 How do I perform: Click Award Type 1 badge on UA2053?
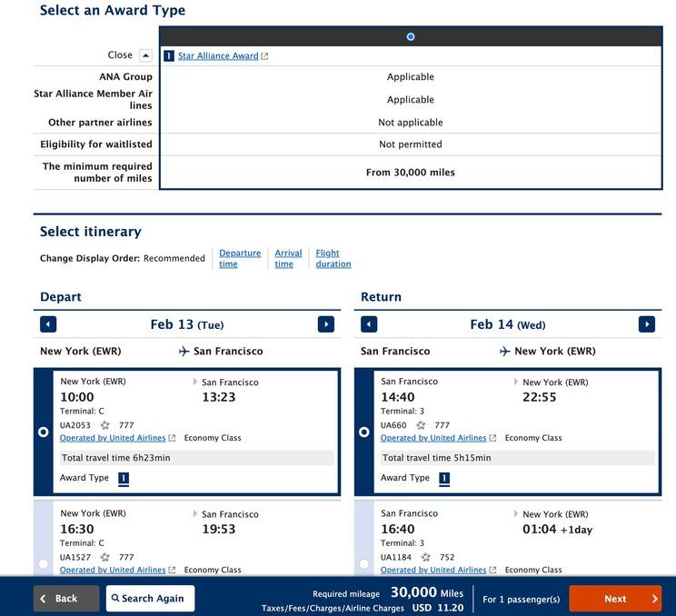pyautogui.click(x=124, y=479)
